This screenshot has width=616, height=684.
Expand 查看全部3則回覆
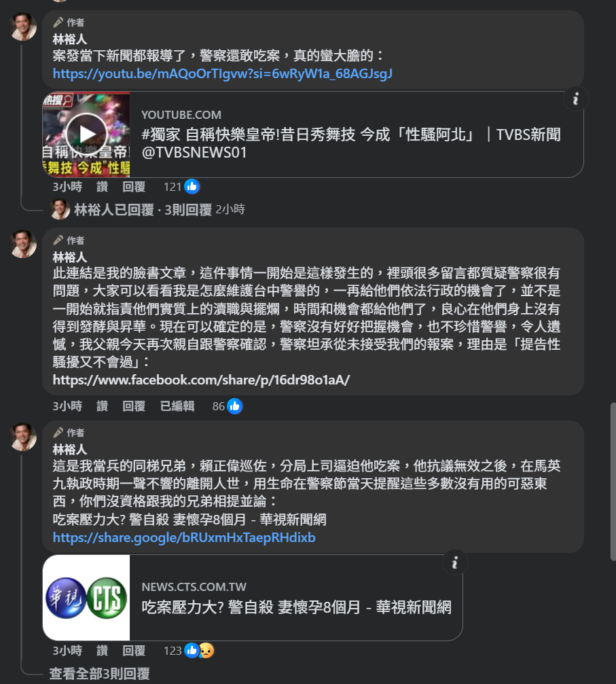pos(99,674)
